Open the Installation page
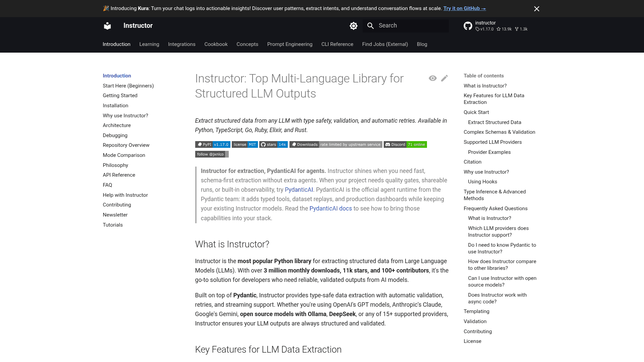The width and height of the screenshot is (644, 362). 115,106
